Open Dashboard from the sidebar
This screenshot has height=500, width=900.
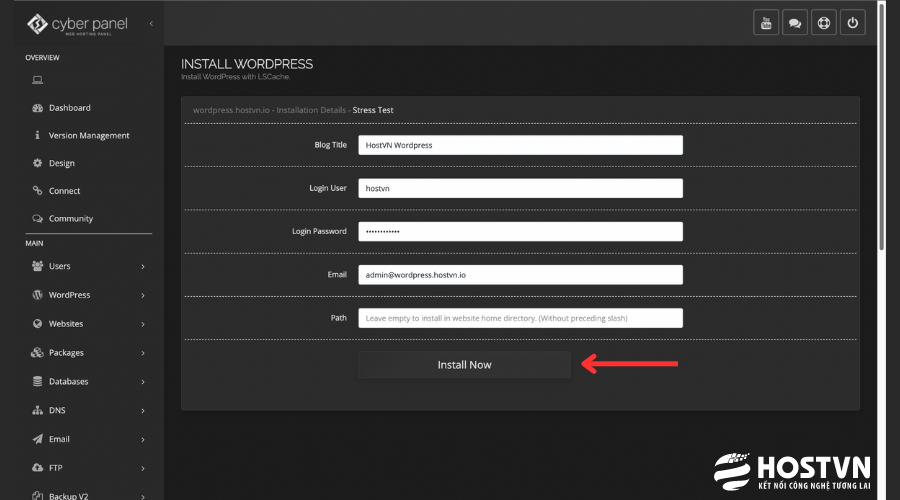[69, 108]
